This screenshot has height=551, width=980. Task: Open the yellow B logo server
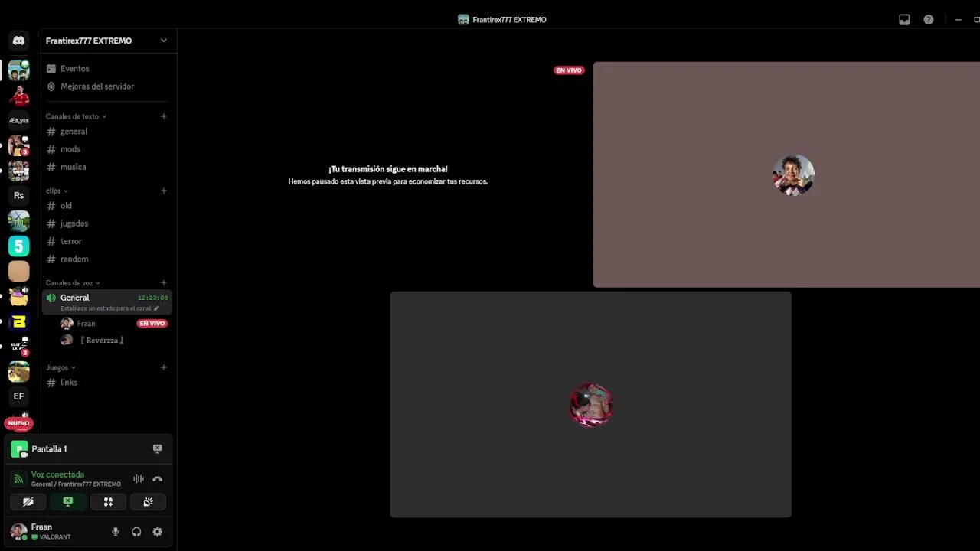tap(18, 321)
